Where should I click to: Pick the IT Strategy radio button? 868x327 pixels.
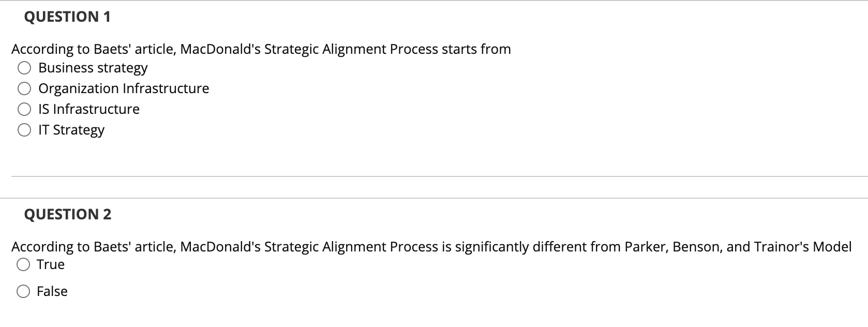coord(24,130)
